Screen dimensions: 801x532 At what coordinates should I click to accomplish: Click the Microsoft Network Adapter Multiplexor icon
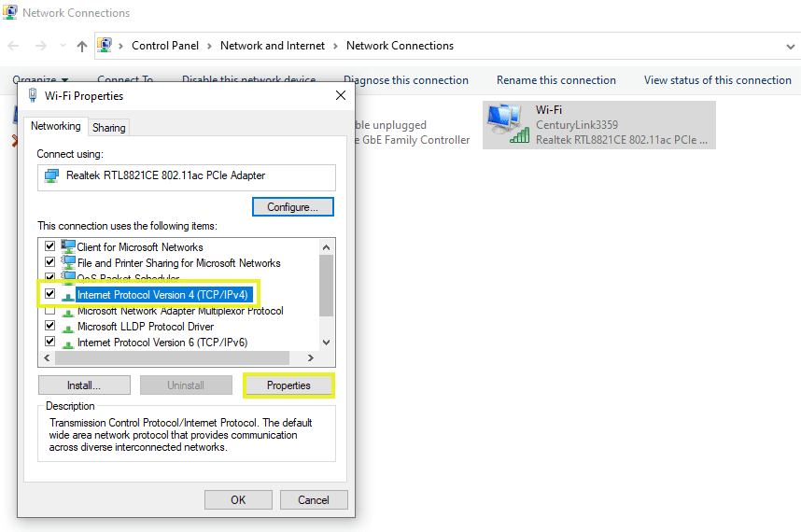click(67, 312)
